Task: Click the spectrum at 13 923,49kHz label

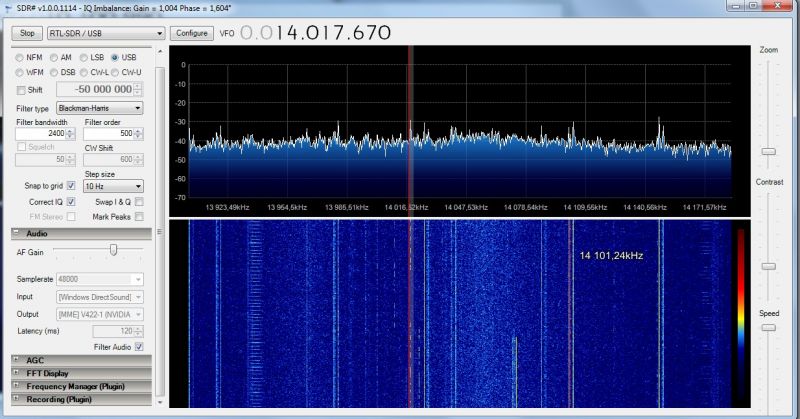Action: 228,207
